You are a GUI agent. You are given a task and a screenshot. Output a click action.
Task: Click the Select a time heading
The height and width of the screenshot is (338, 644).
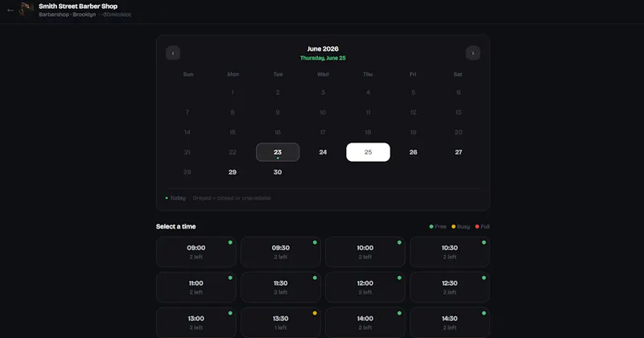tap(175, 226)
